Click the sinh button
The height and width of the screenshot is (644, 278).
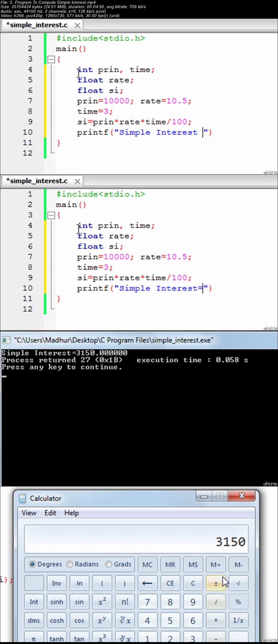click(56, 602)
